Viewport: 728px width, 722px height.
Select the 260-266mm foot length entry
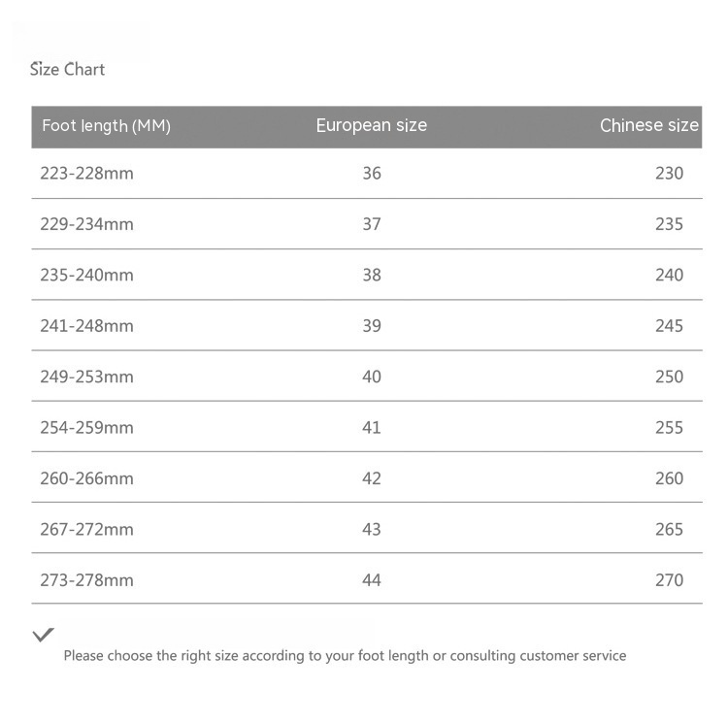pos(86,478)
